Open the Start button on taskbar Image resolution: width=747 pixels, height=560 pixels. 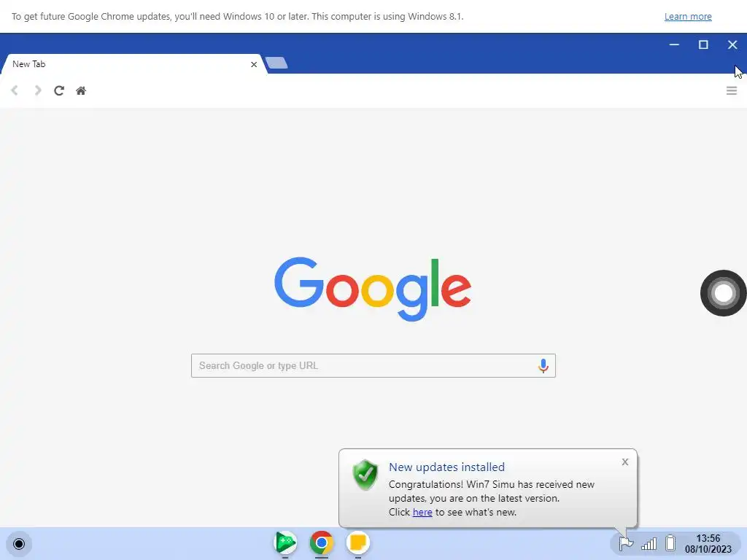point(19,544)
